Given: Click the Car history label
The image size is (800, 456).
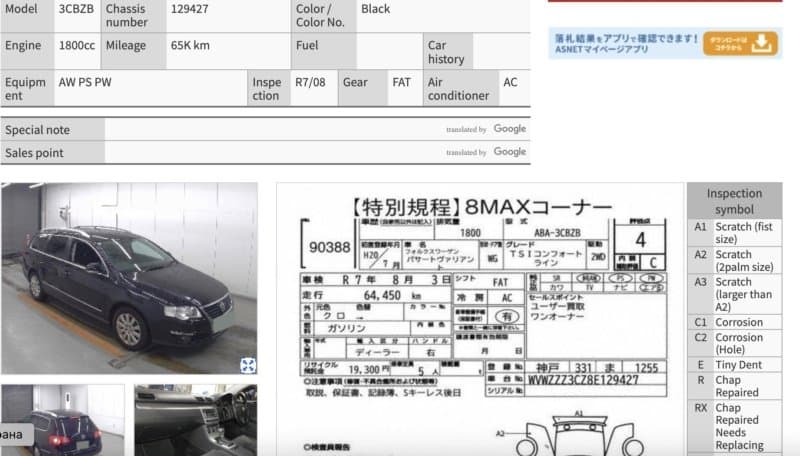Looking at the screenshot, I should [x=446, y=52].
